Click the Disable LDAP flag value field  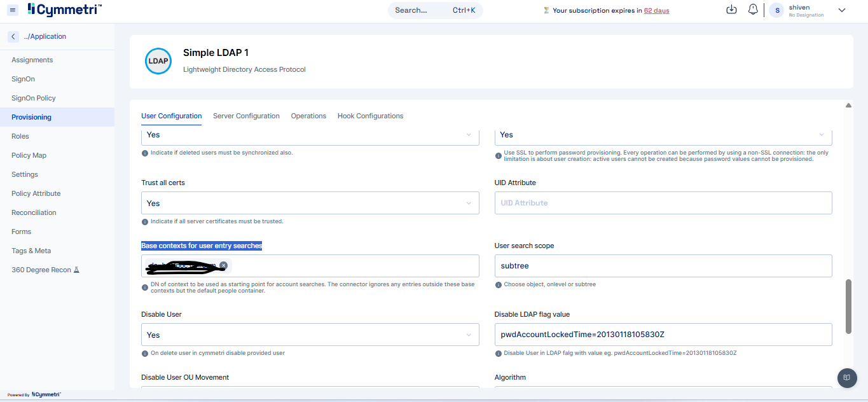coord(663,335)
